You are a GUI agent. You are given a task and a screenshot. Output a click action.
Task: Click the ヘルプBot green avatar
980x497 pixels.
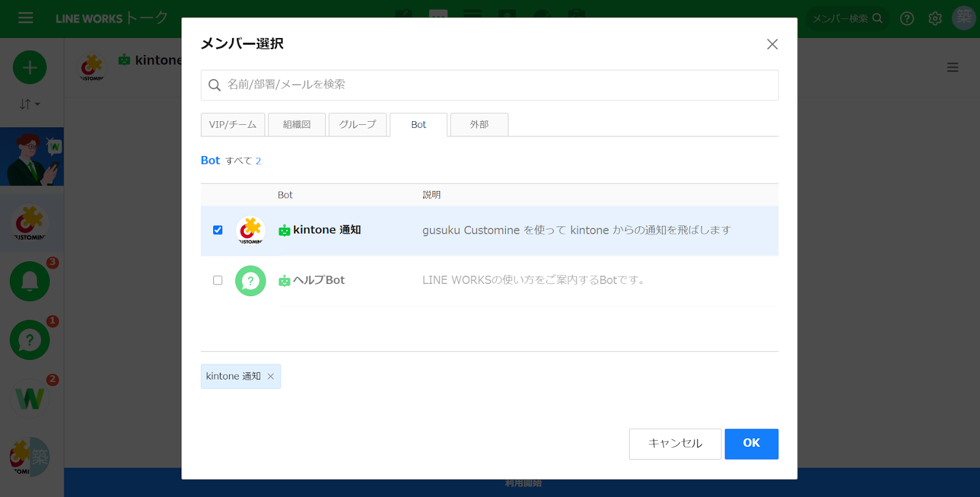click(251, 281)
